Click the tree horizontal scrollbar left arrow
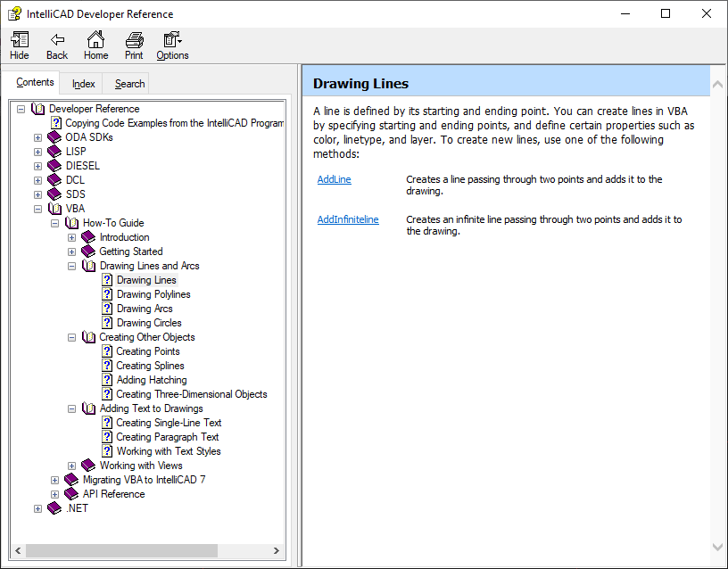The image size is (728, 569). click(18, 551)
